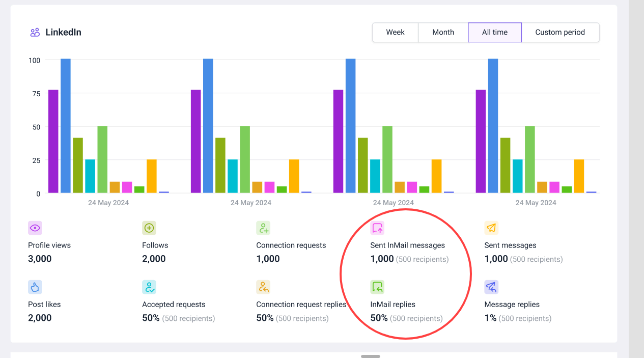Click the purple bar in the second date group
The image size is (644, 358).
point(196,142)
